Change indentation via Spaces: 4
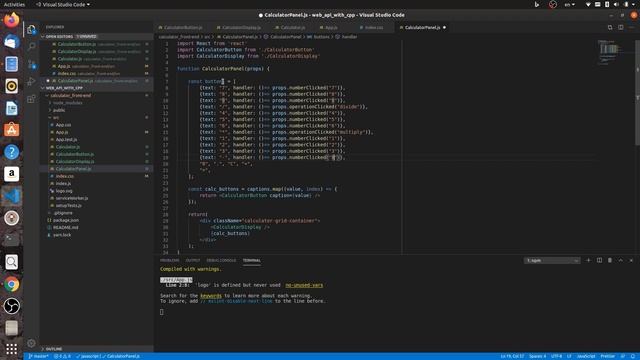This screenshot has height=360, width=640. [538, 356]
